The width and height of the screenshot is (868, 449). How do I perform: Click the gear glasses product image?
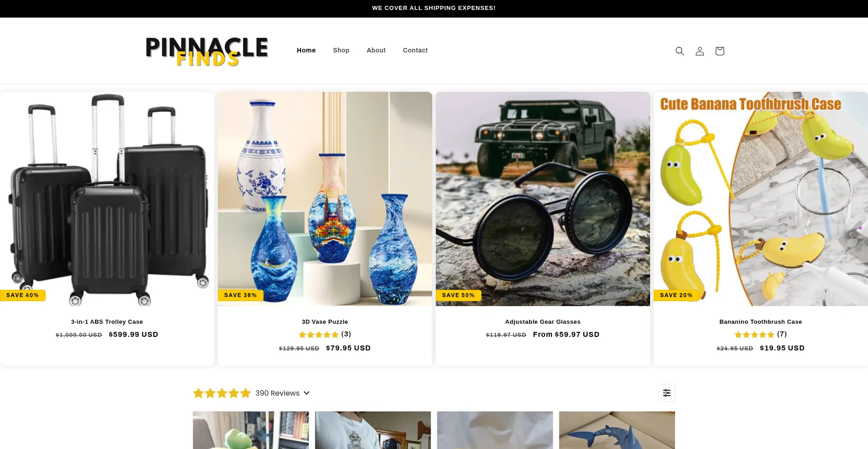(542, 199)
